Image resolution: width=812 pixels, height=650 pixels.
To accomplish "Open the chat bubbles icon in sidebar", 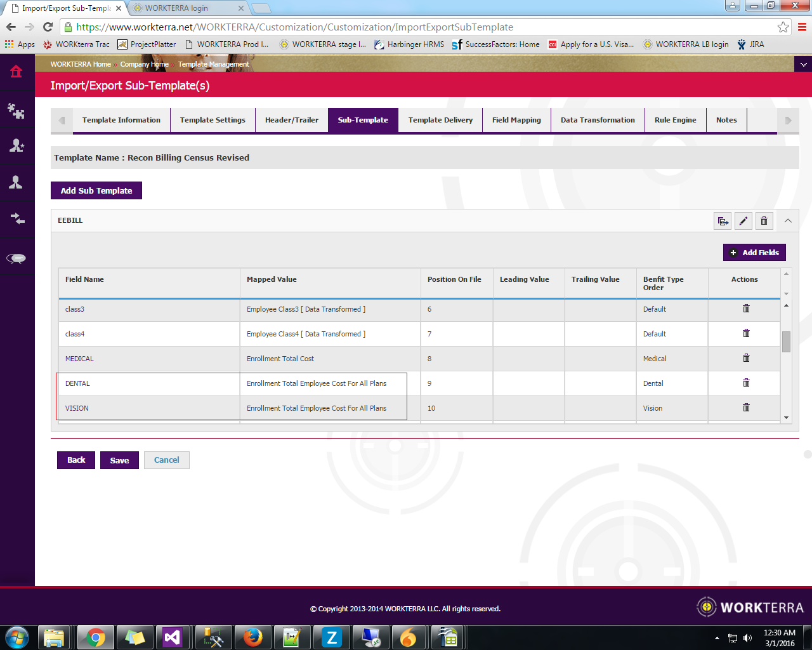I will click(x=17, y=258).
